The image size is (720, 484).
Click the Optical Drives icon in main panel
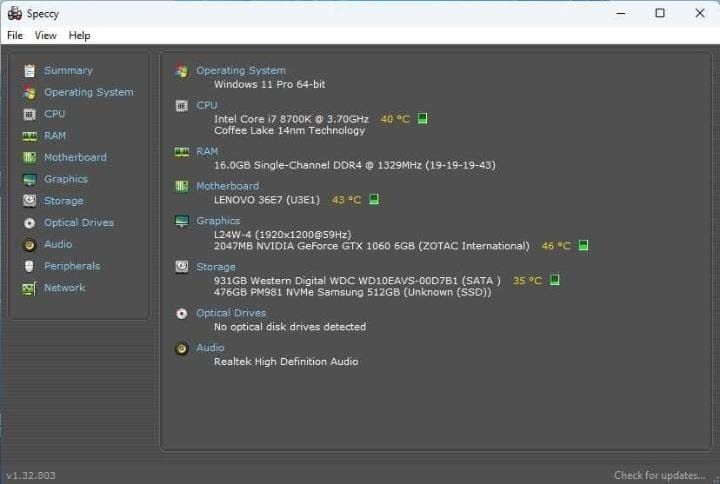(182, 314)
